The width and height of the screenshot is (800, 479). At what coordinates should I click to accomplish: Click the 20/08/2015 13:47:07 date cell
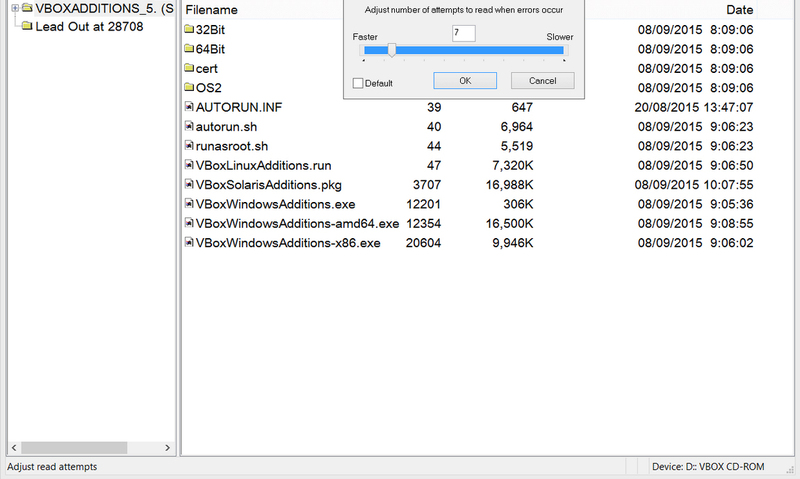(x=694, y=107)
